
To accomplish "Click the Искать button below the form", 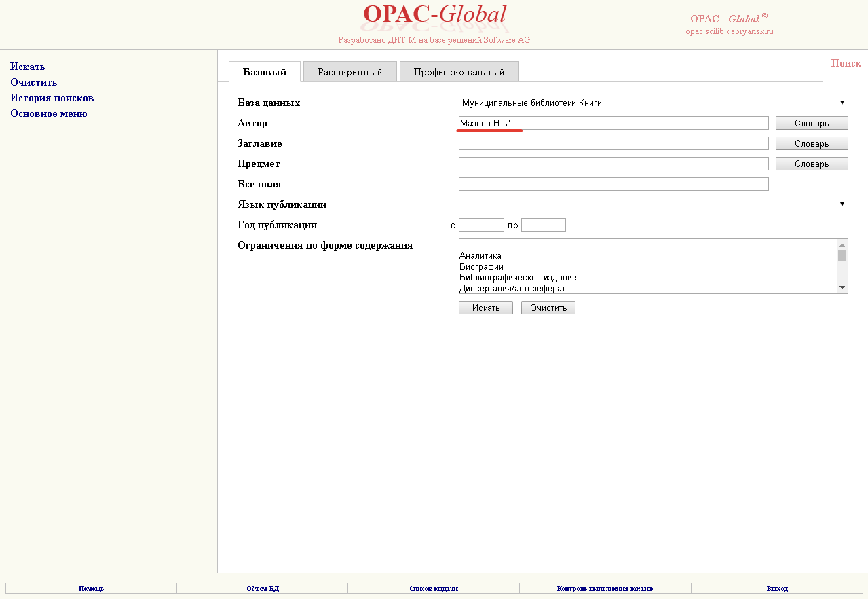I will (x=486, y=308).
